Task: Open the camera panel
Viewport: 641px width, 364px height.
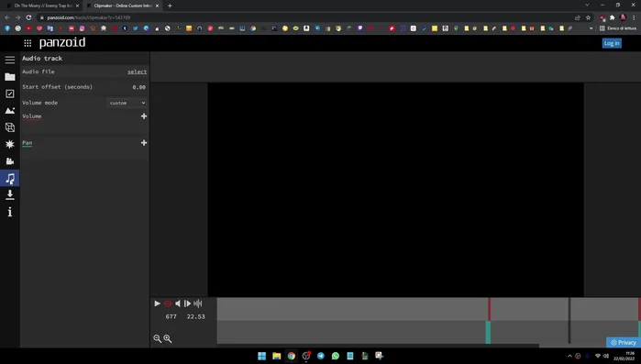Action: tap(10, 161)
